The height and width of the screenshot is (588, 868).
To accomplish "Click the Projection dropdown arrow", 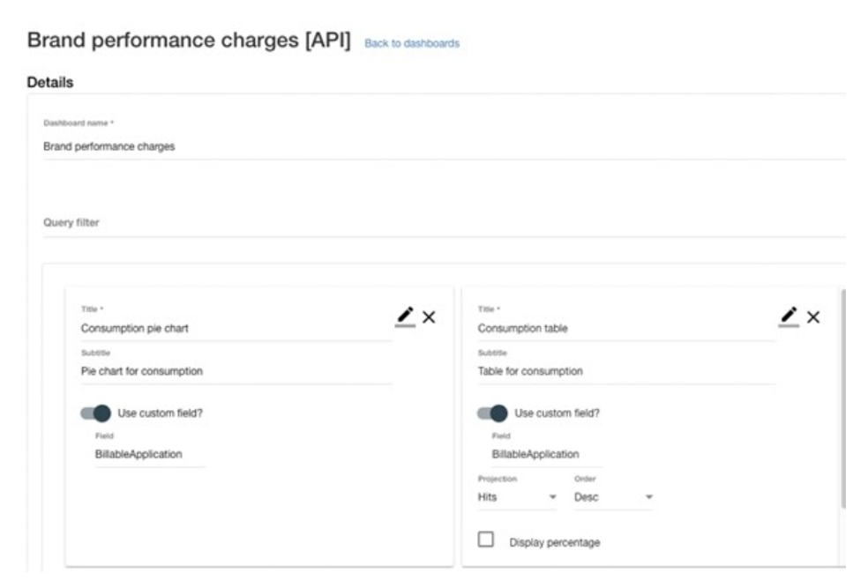I will [553, 498].
